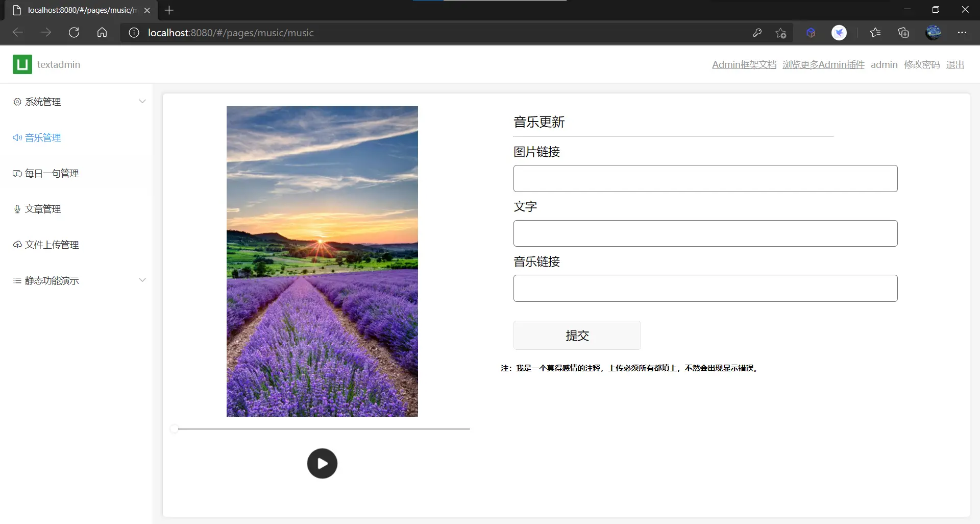Viewport: 980px width, 524px height.
Task: Open the browser Collections icon
Action: pos(903,33)
